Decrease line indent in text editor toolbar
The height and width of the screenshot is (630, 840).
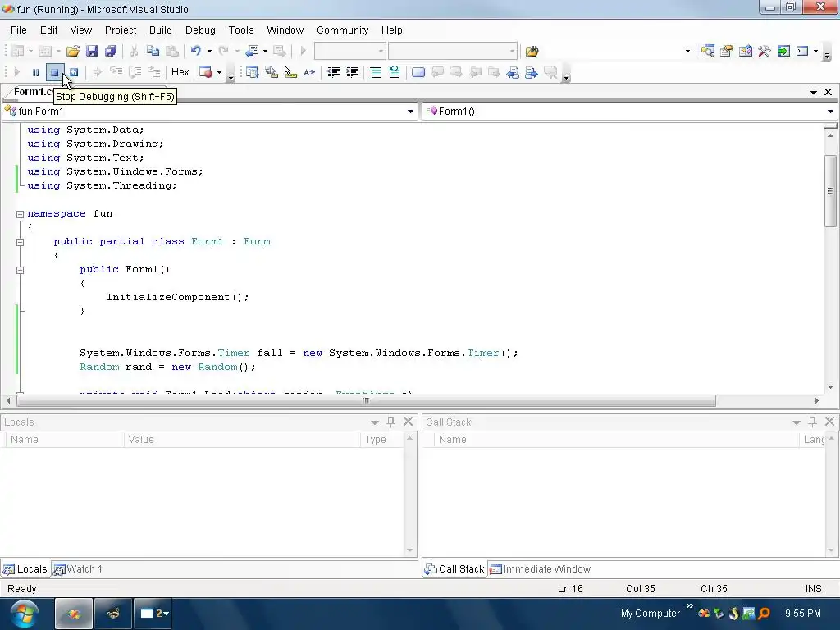[333, 72]
